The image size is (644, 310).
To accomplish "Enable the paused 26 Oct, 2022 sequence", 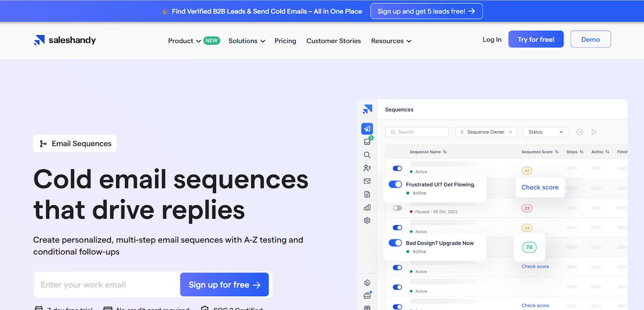I will tap(397, 208).
